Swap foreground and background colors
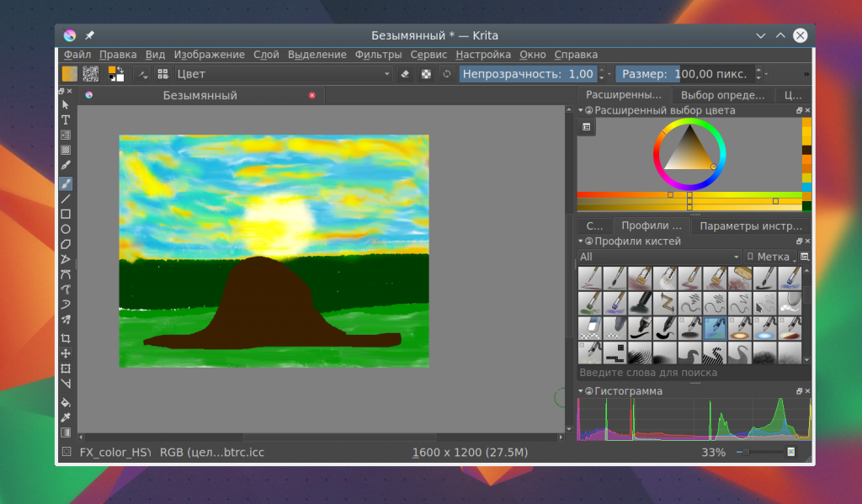This screenshot has width=862, height=504. point(120,69)
